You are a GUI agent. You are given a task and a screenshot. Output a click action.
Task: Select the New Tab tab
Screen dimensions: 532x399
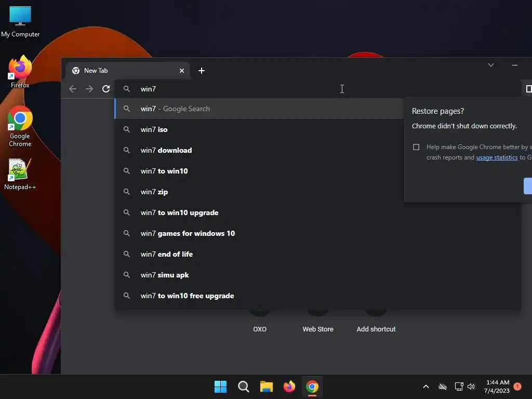pyautogui.click(x=128, y=71)
